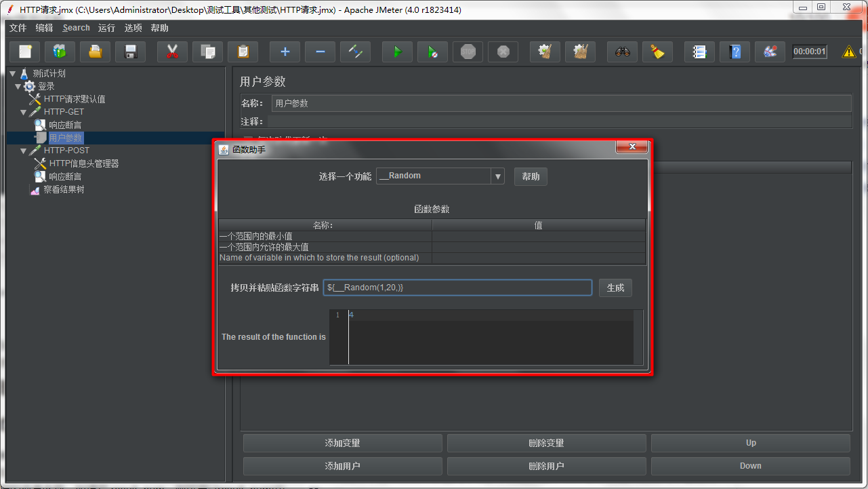
Task: Click the 注释 comment field
Action: [559, 121]
